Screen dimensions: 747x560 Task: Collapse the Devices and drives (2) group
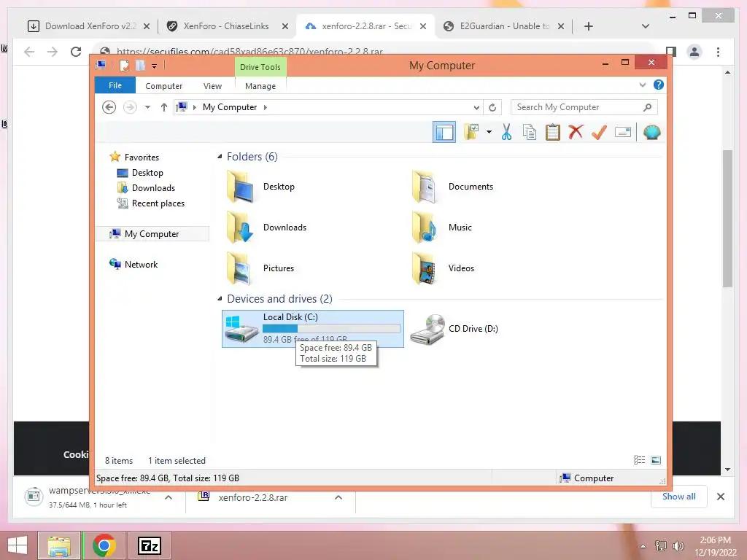tap(220, 299)
